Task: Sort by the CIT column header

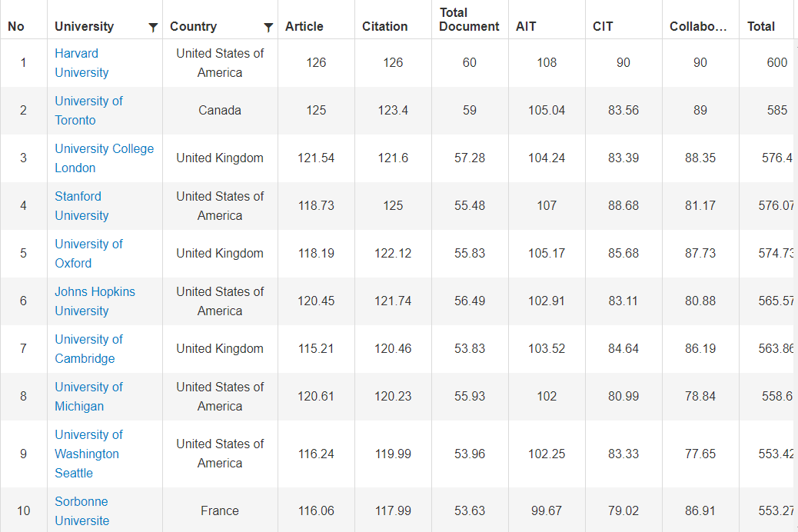Action: point(603,26)
